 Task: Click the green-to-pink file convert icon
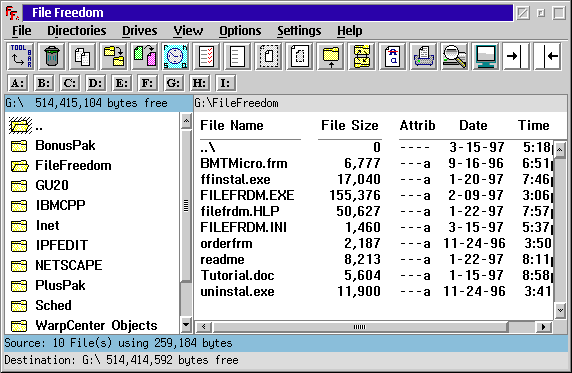coord(144,56)
